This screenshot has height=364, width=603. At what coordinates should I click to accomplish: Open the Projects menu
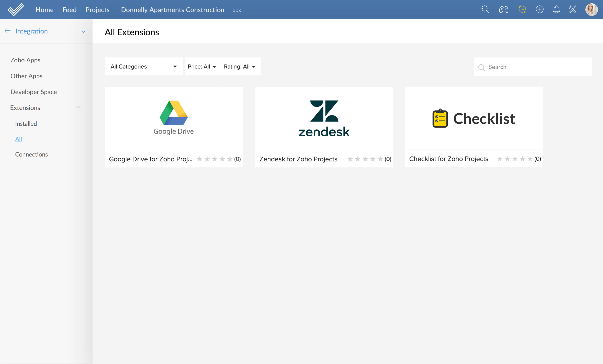click(x=97, y=10)
